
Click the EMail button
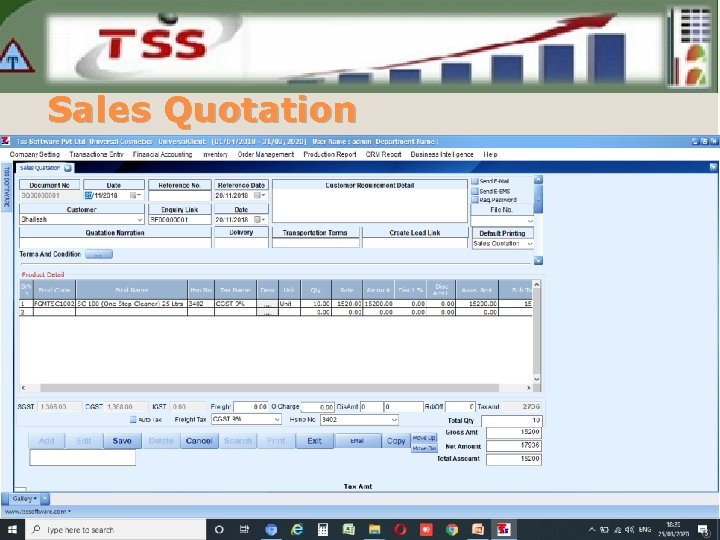pos(357,441)
